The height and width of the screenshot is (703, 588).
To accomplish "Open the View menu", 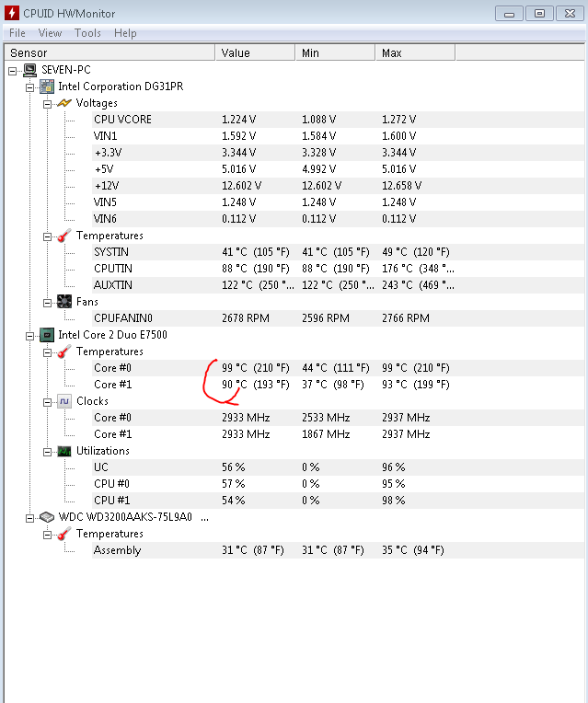I will [50, 33].
